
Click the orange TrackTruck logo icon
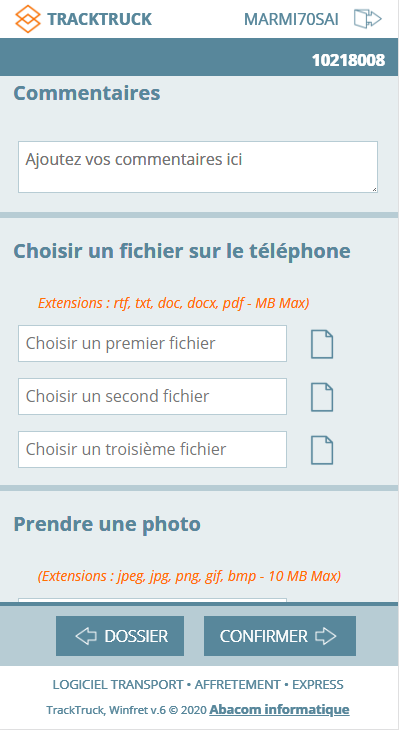point(28,19)
